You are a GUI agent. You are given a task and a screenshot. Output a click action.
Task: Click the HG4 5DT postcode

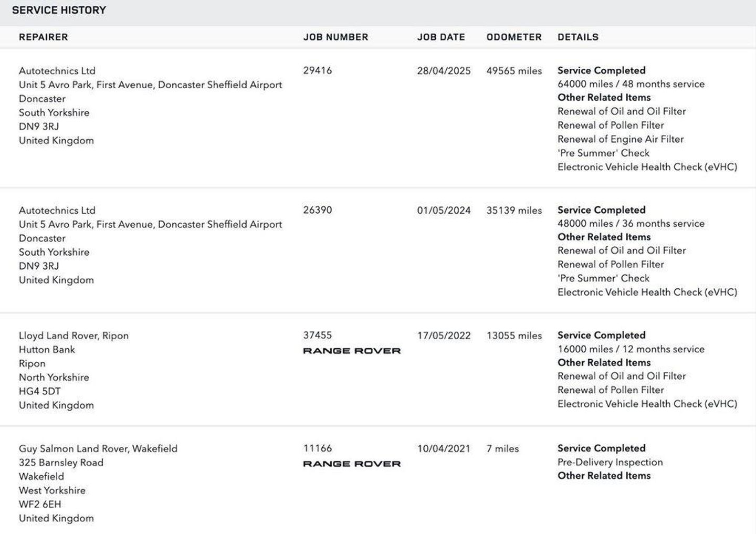point(40,391)
